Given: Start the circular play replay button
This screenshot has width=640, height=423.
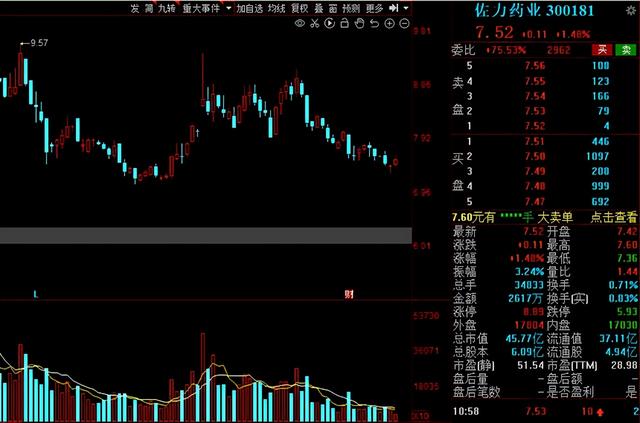Looking at the screenshot, I should point(329,23).
